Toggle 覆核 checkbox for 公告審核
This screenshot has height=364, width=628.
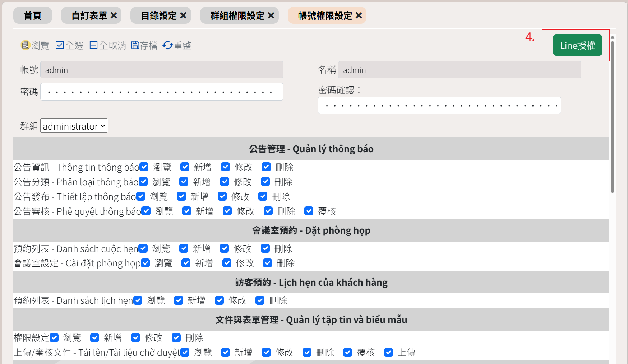click(x=309, y=211)
